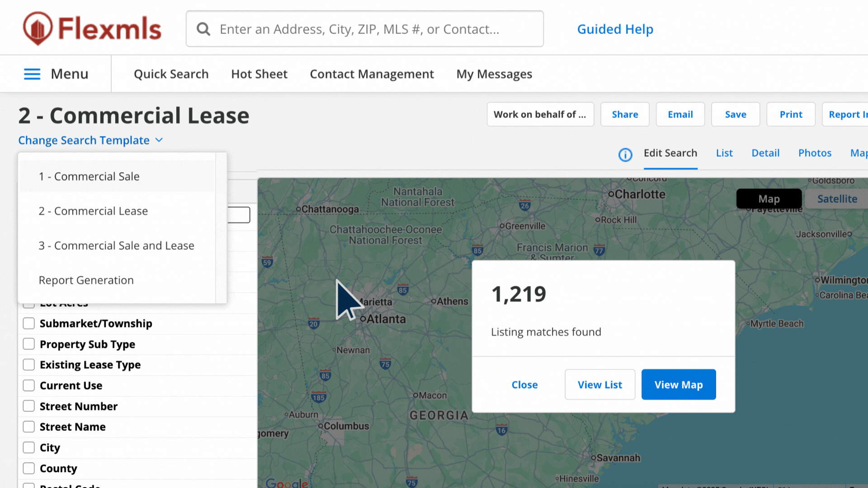Pick Report Generation from template list
The image size is (868, 488).
86,280
